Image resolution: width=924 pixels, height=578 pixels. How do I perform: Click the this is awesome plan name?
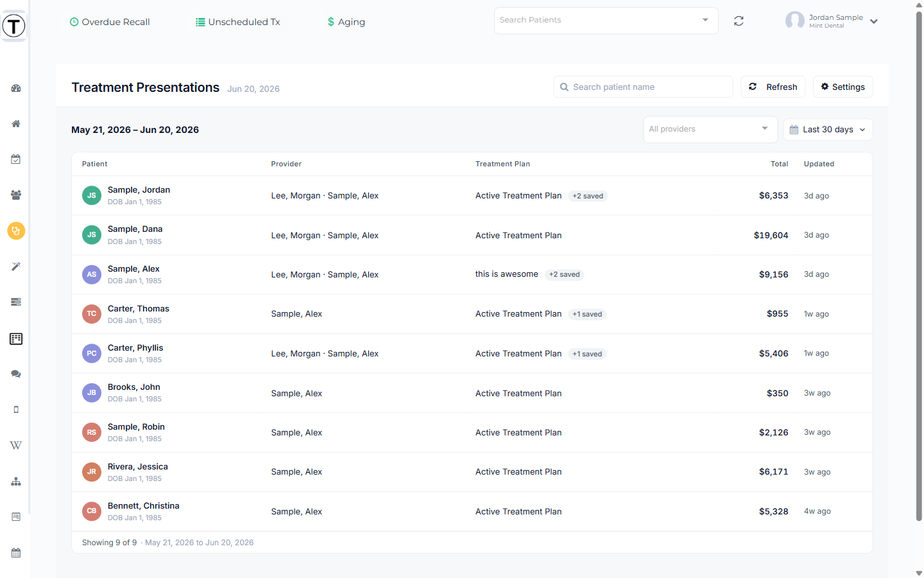(507, 274)
